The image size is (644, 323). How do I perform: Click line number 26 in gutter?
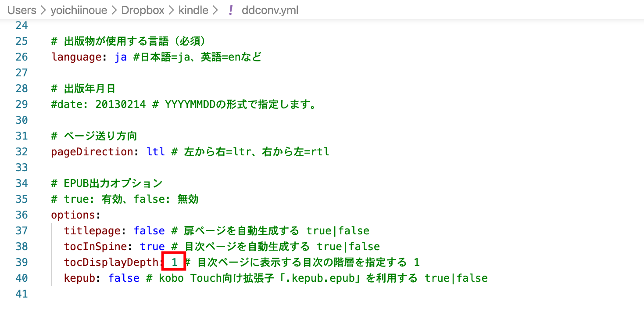coord(21,57)
